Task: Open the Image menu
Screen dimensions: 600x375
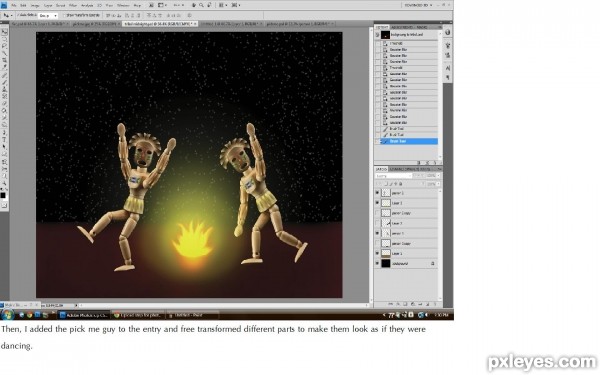Action: pos(35,5)
